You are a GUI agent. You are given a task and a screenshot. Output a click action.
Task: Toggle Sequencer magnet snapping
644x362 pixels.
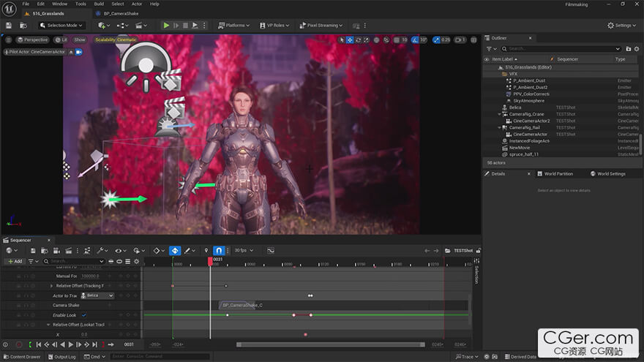pyautogui.click(x=219, y=250)
